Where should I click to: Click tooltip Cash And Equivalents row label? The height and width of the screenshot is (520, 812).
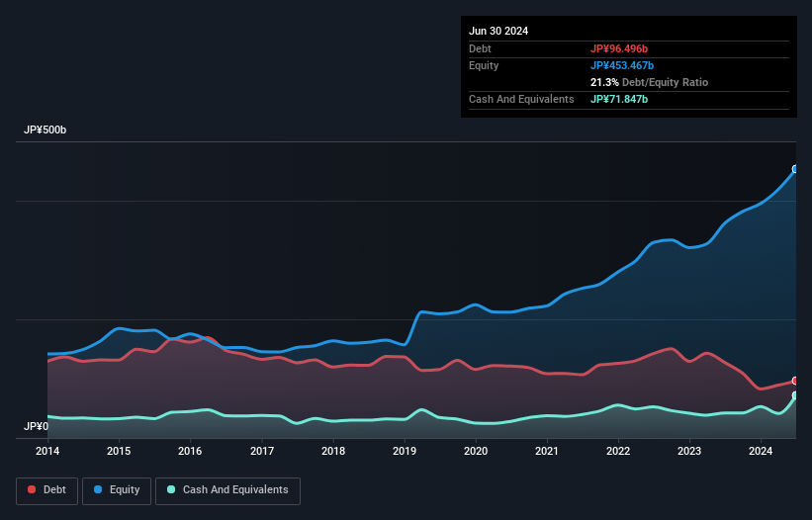tap(521, 99)
